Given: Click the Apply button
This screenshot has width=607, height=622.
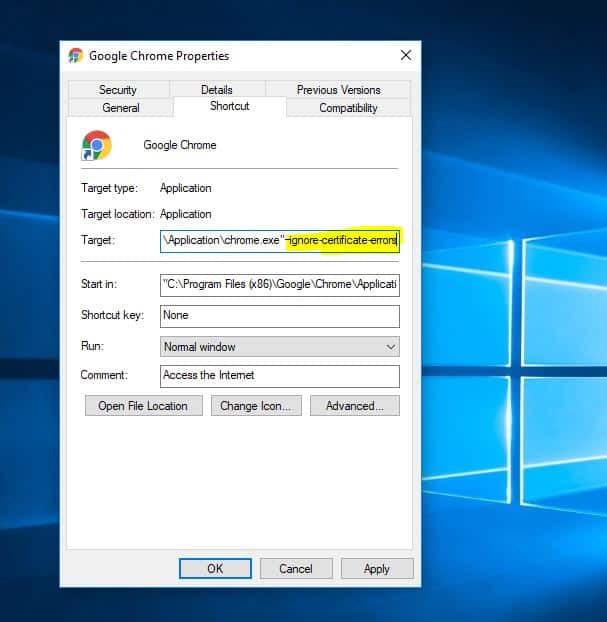Looking at the screenshot, I should pyautogui.click(x=377, y=568).
